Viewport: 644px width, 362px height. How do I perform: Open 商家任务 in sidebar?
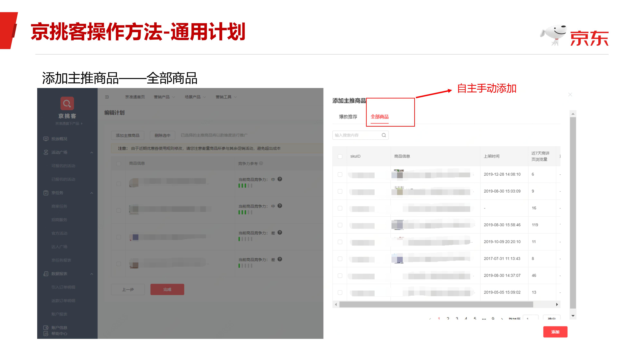tap(59, 206)
